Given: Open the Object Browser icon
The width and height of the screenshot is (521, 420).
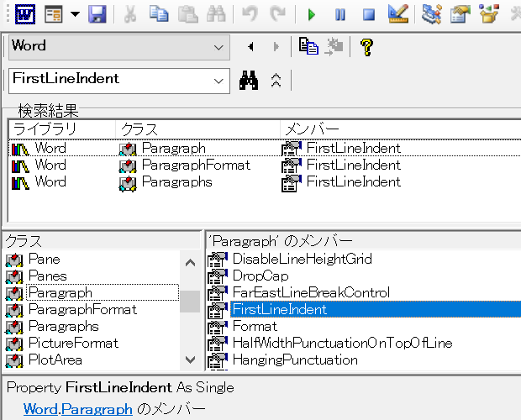Looking at the screenshot, I should [x=489, y=14].
